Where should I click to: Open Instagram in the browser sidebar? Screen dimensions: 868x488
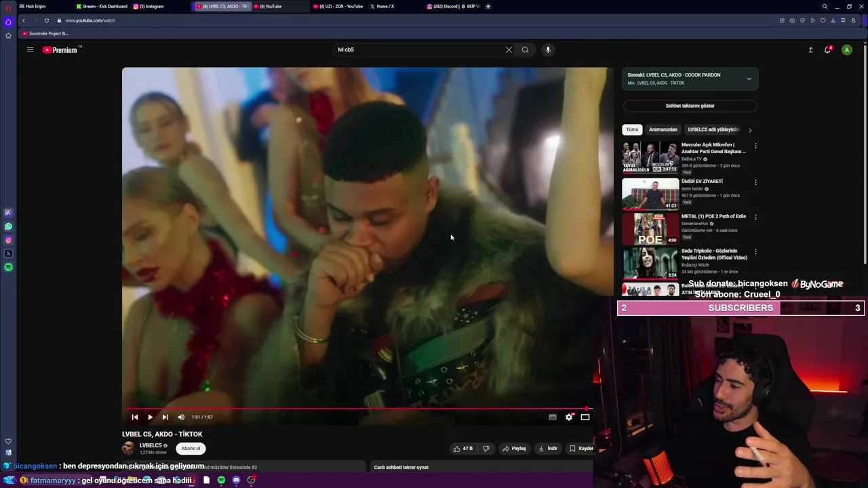[x=8, y=240]
